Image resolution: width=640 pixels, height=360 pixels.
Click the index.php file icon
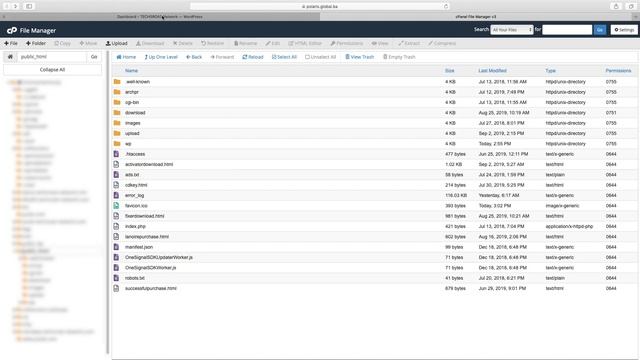pyautogui.click(x=116, y=226)
